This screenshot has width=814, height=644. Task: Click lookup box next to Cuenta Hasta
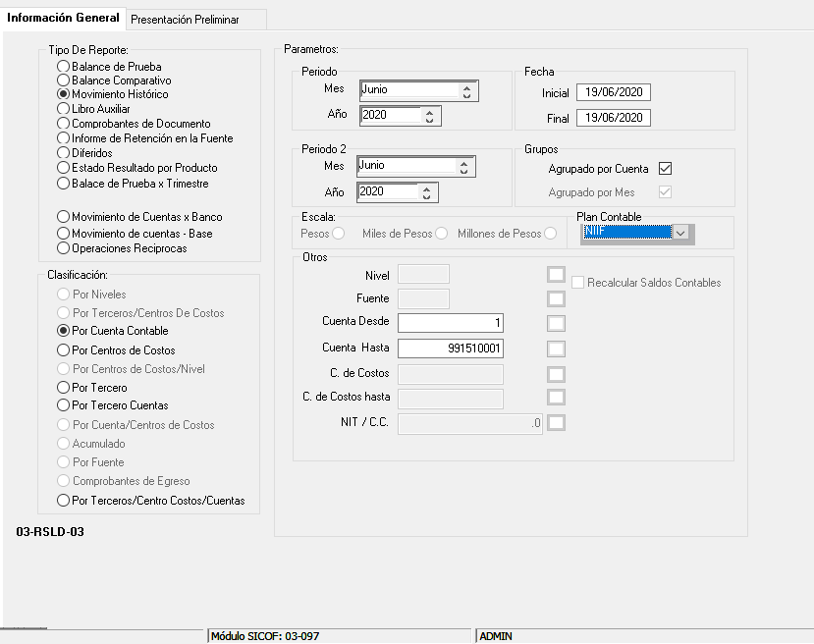tap(557, 348)
